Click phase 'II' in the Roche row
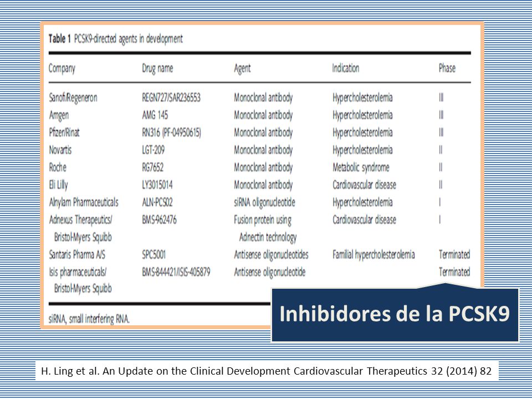 click(x=441, y=167)
